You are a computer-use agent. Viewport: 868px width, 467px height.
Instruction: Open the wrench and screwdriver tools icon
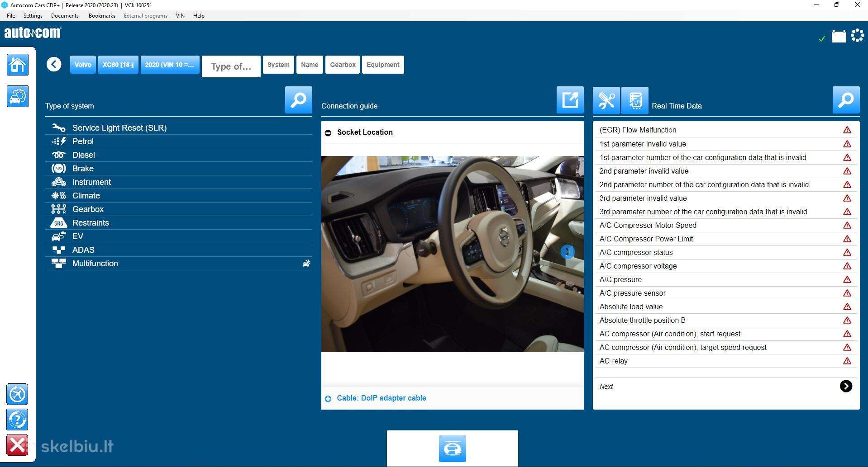(606, 100)
